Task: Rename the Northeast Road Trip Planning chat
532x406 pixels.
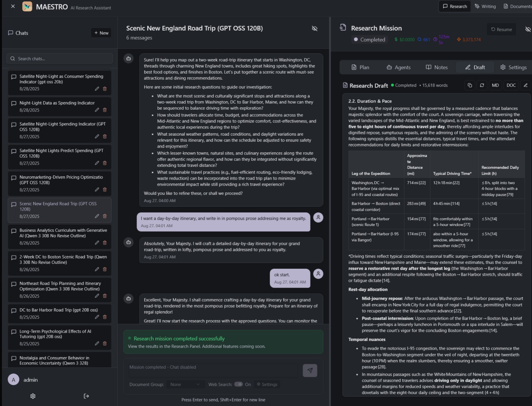Action: (97, 296)
